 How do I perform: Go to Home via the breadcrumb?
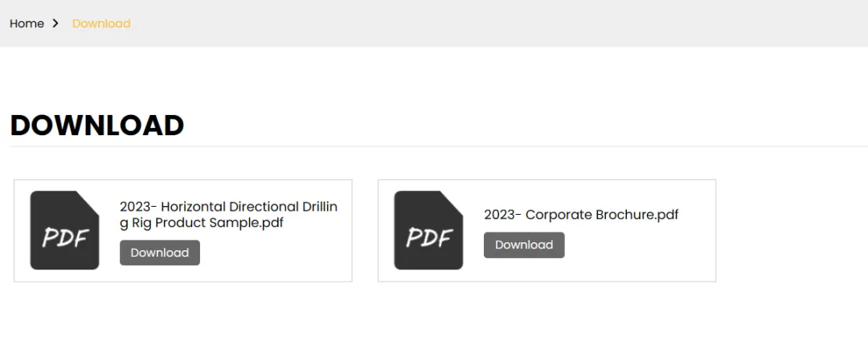point(27,23)
